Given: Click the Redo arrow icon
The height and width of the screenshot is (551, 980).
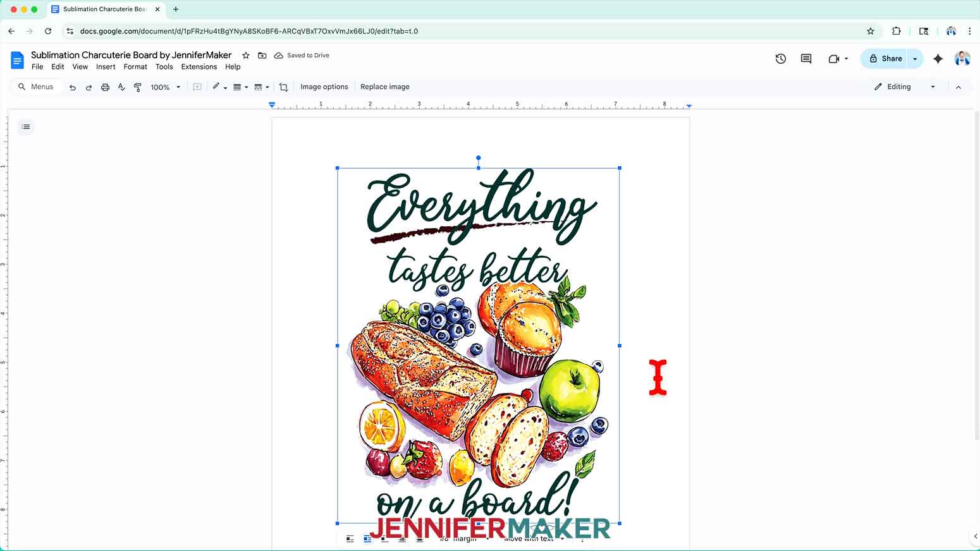Looking at the screenshot, I should [89, 87].
